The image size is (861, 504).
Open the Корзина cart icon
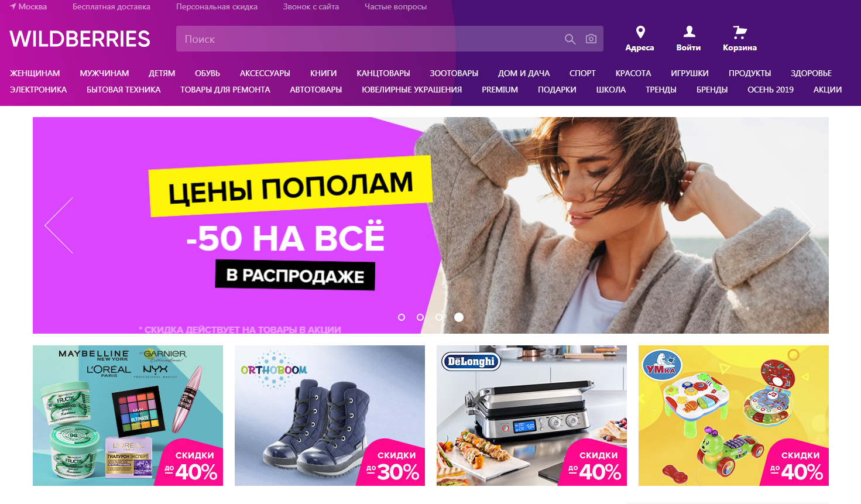[x=740, y=32]
